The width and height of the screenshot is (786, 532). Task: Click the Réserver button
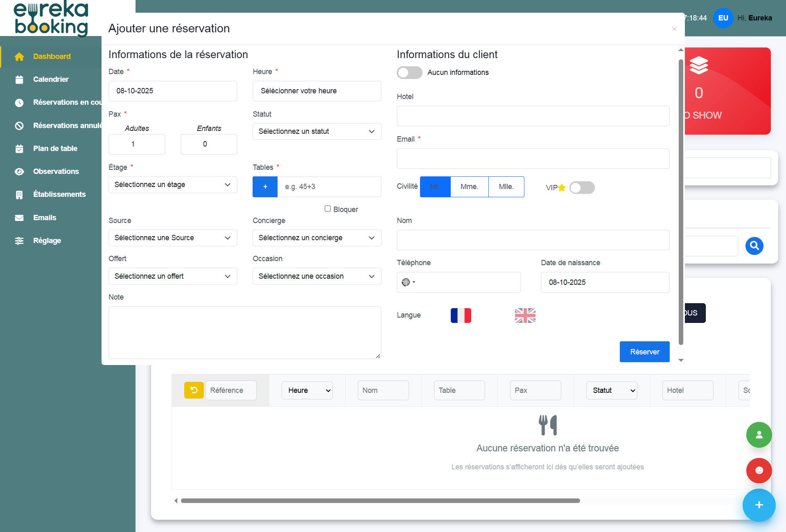point(644,352)
